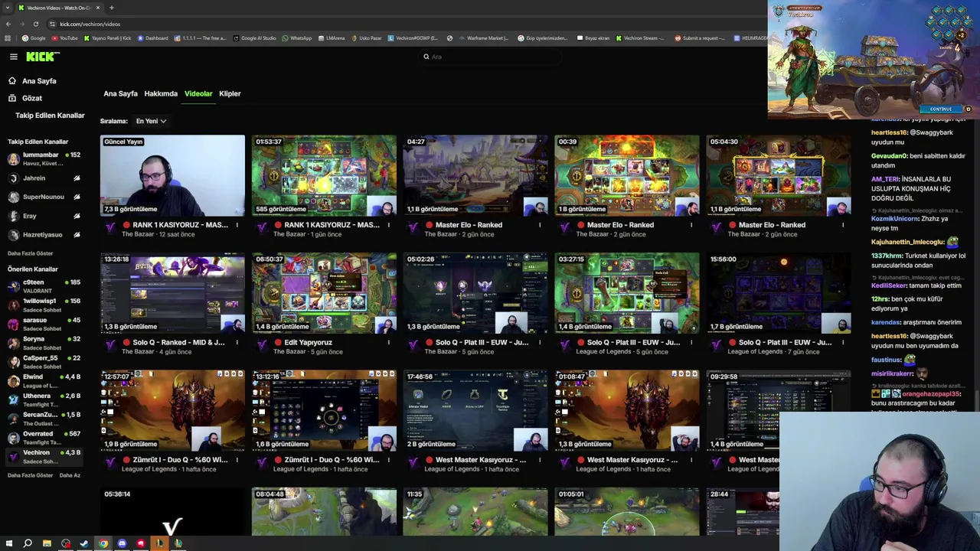Open Windows taskbar search
This screenshot has width=980, height=551.
coord(28,543)
